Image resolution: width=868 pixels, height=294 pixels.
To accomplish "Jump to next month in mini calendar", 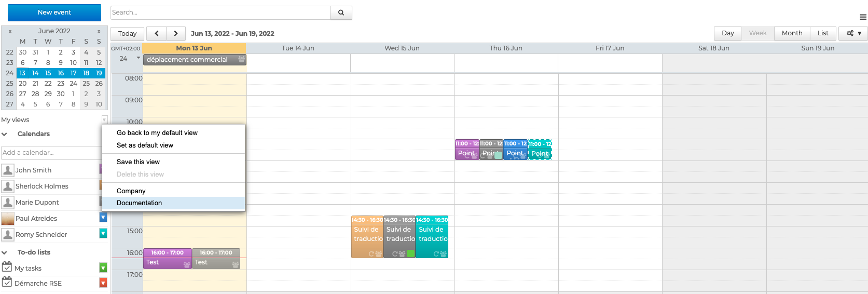I will coord(99,31).
